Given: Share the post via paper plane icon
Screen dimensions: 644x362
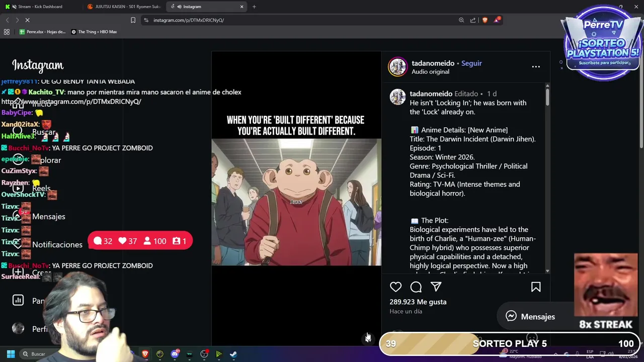Looking at the screenshot, I should pos(436,287).
